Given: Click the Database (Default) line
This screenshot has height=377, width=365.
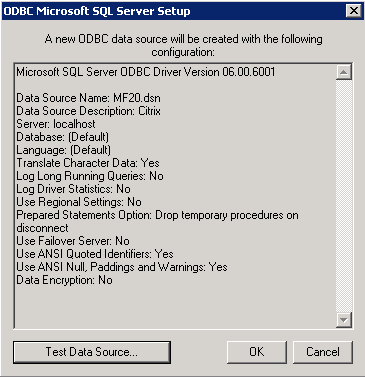Looking at the screenshot, I should point(62,137).
